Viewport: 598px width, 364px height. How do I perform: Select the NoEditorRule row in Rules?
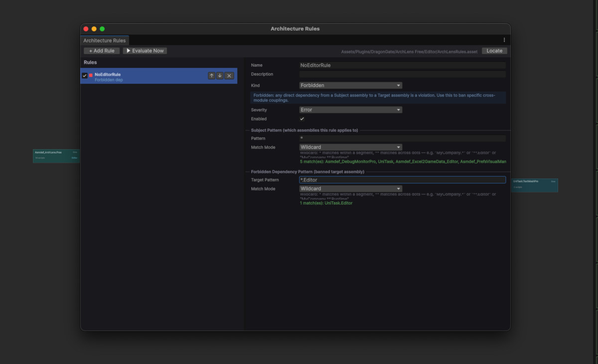pos(159,76)
